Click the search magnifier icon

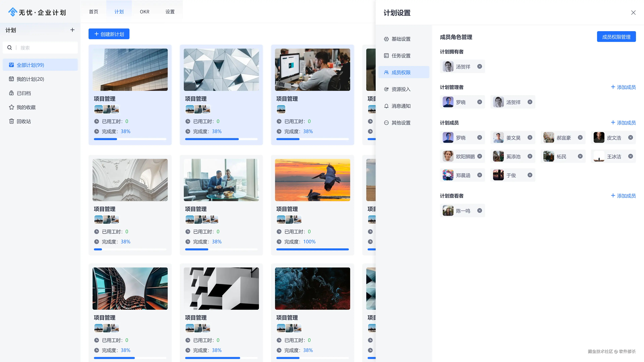(10, 47)
